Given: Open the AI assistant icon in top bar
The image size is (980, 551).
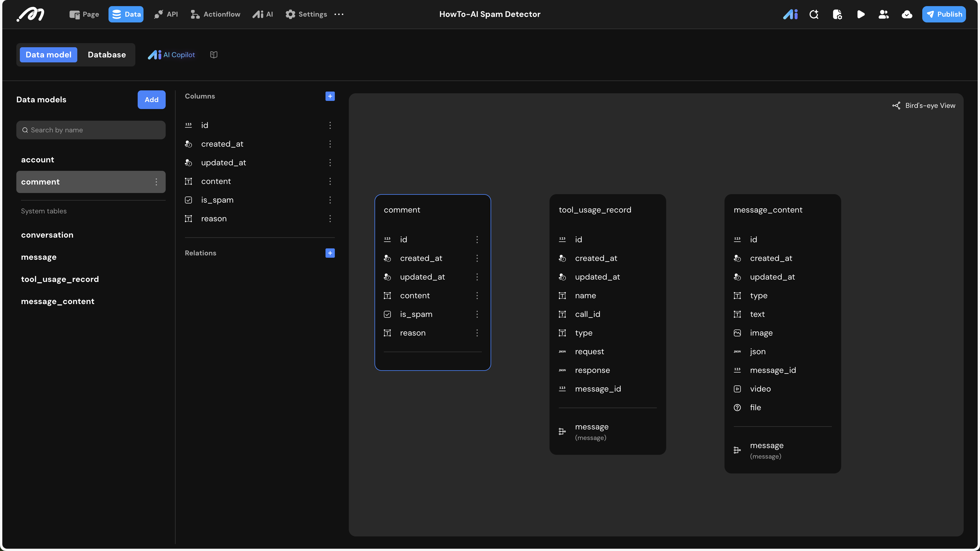Looking at the screenshot, I should point(790,14).
